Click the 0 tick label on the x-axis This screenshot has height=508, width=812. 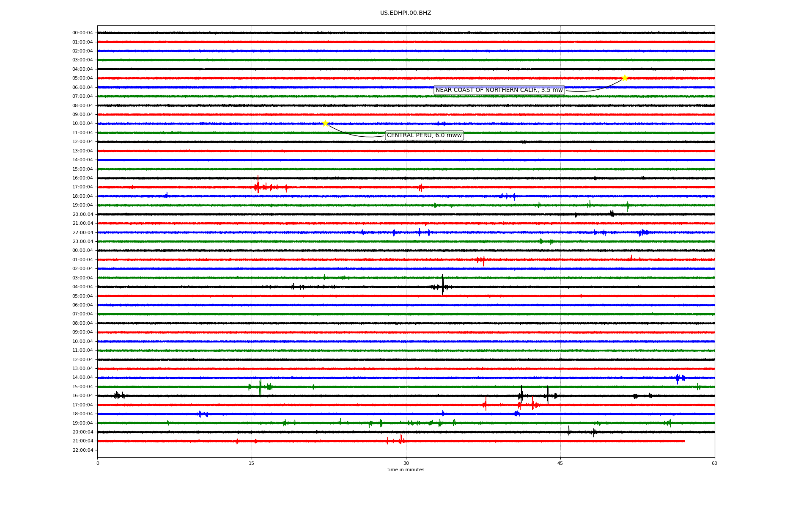98,463
